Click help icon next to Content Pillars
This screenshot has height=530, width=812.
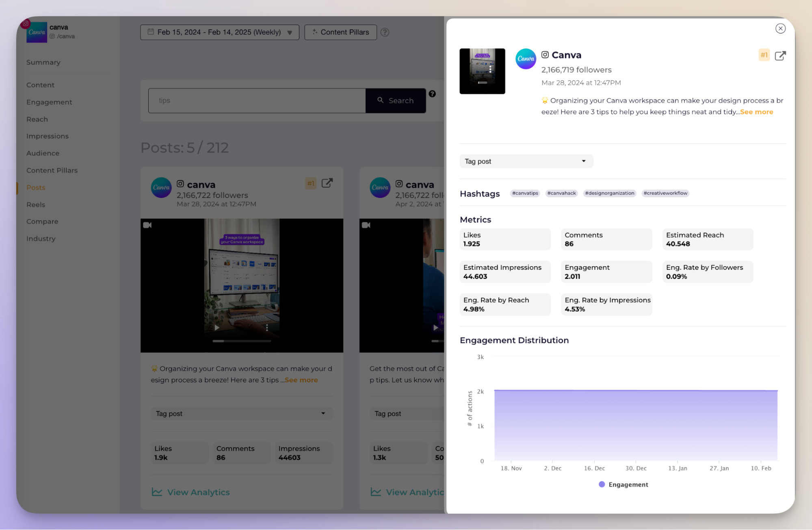pos(385,32)
